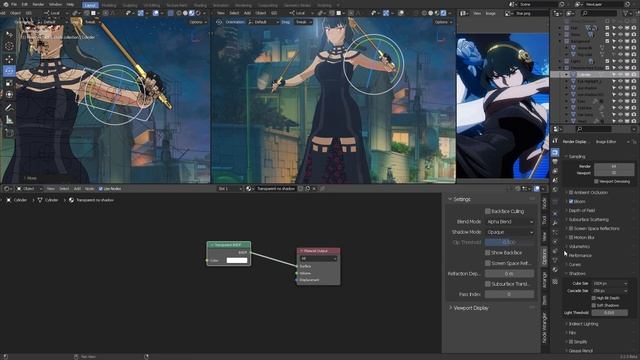640x360 pixels.
Task: Click the Blender logo menu
Action: point(5,4)
